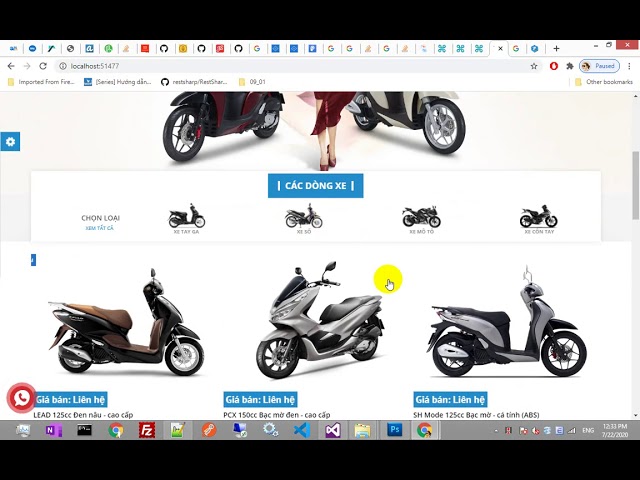Open the PCX 150cc scooter image
640x480 pixels.
320,320
